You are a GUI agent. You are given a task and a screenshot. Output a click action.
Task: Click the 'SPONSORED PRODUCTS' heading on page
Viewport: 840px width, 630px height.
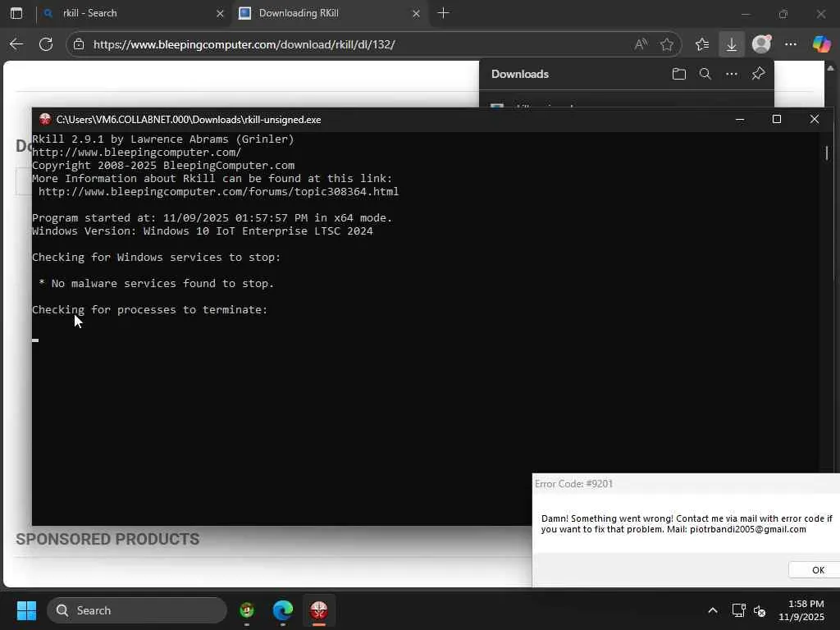click(x=107, y=539)
